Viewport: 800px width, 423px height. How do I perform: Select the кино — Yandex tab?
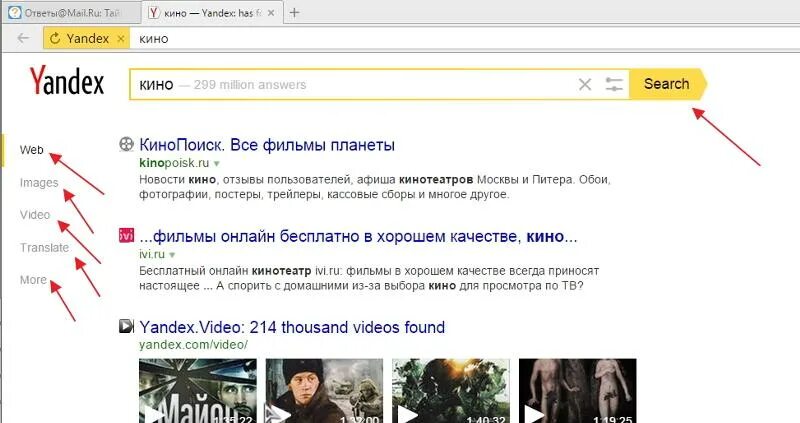[x=212, y=13]
